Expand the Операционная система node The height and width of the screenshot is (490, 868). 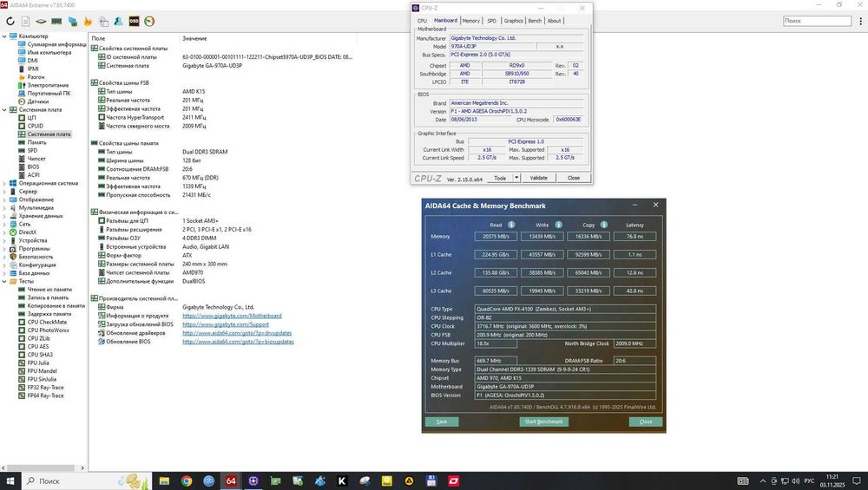(4, 183)
